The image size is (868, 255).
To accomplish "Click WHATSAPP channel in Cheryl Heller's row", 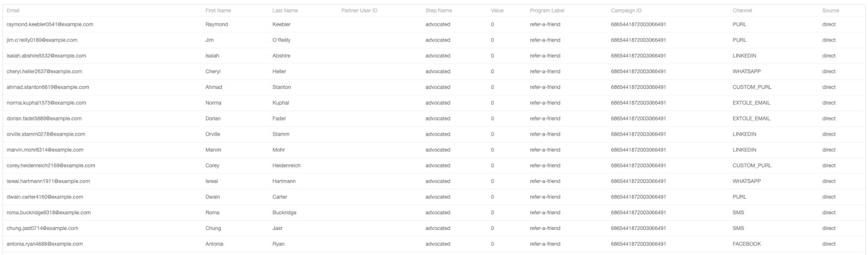I will pos(746,72).
